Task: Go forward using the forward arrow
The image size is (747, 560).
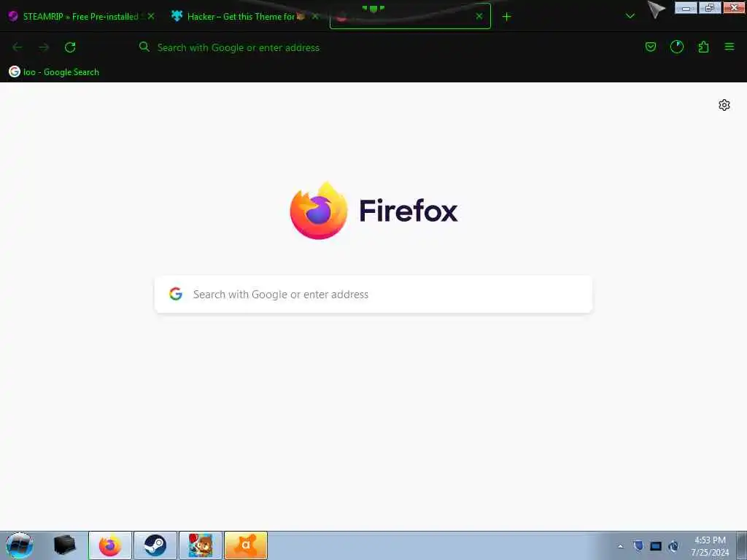Action: point(44,47)
